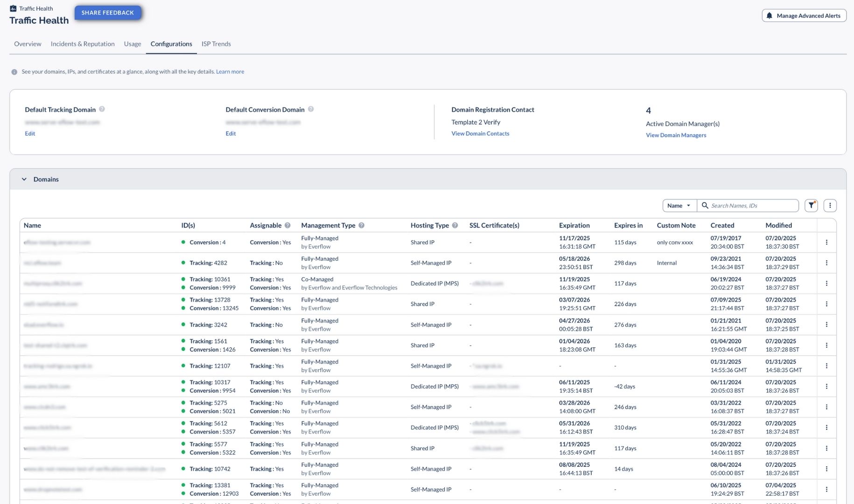Image resolution: width=854 pixels, height=504 pixels.
Task: Click the Share Feedback button
Action: [108, 13]
